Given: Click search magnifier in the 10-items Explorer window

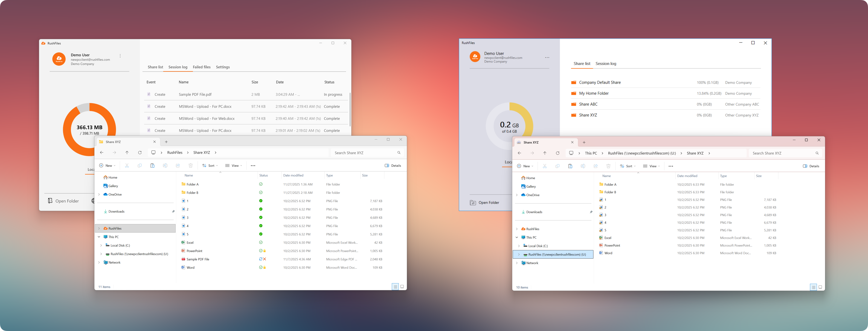Looking at the screenshot, I should pos(817,153).
